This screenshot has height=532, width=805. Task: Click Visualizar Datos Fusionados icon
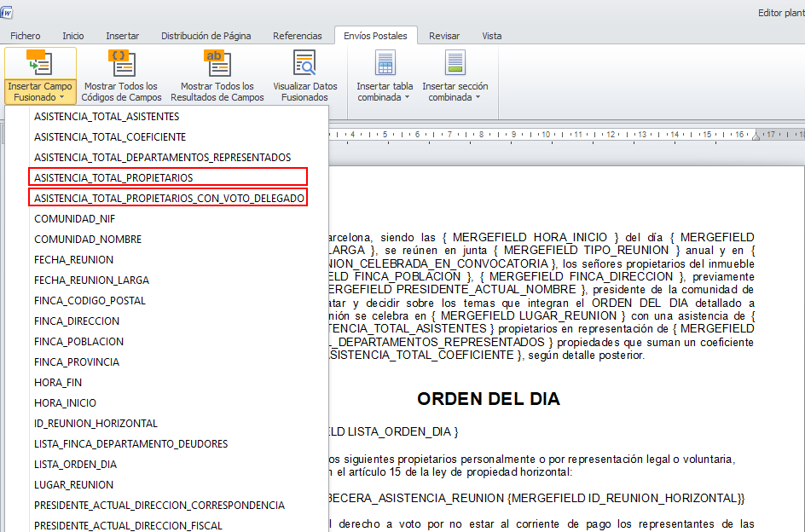304,62
